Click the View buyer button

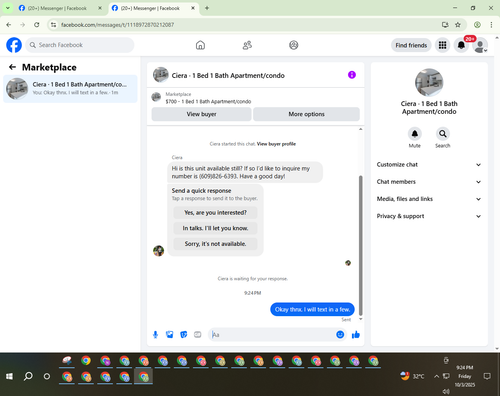click(x=201, y=114)
